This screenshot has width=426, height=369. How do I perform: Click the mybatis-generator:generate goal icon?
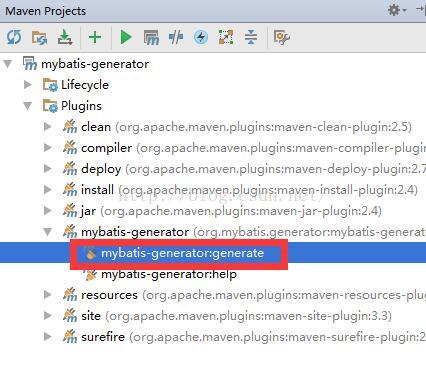click(x=90, y=253)
